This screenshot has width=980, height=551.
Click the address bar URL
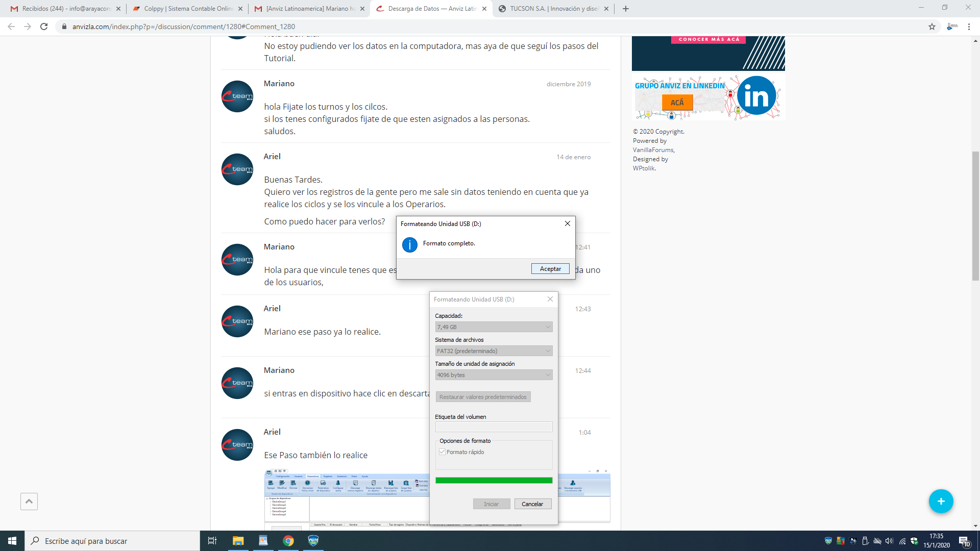pos(184,27)
